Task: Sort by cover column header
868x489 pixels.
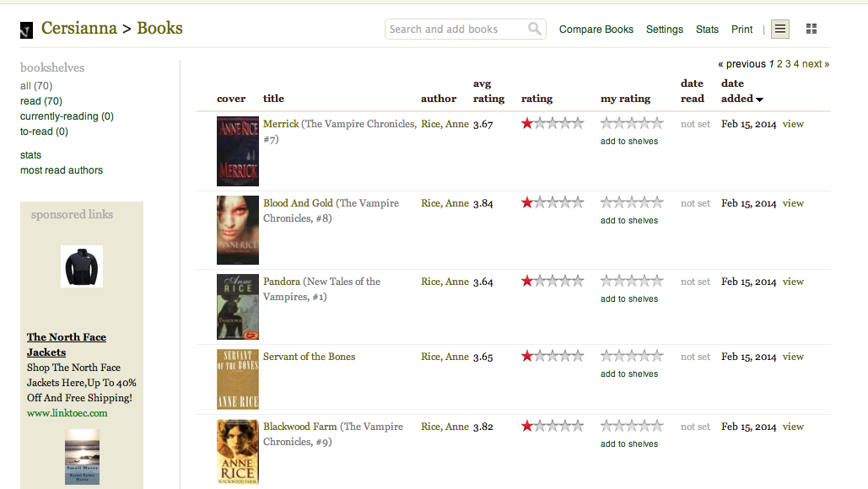Action: pyautogui.click(x=231, y=99)
